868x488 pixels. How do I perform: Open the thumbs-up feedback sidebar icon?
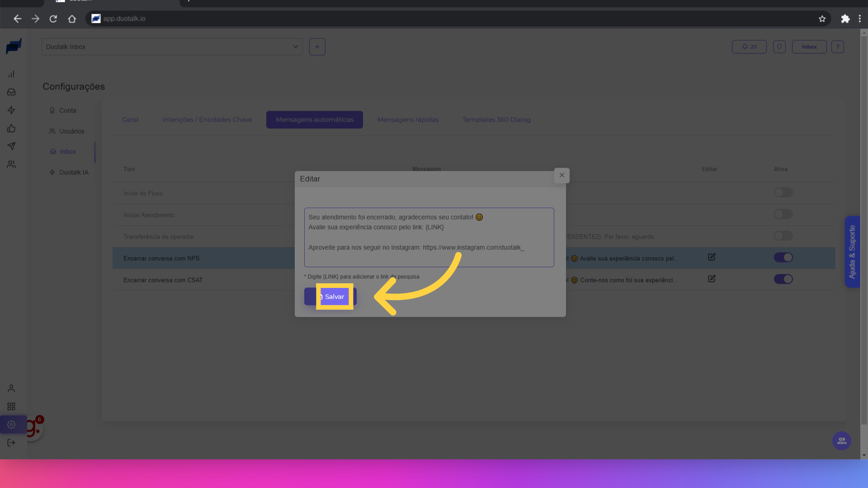tap(11, 128)
